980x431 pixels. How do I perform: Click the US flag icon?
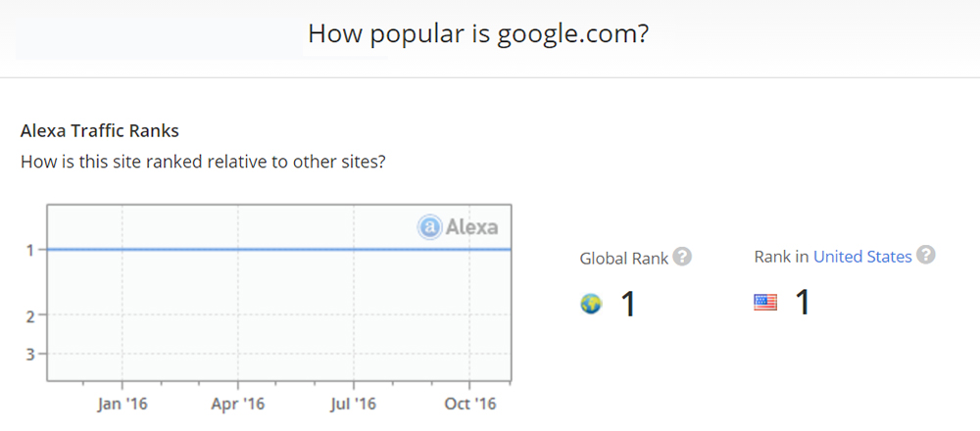click(765, 304)
